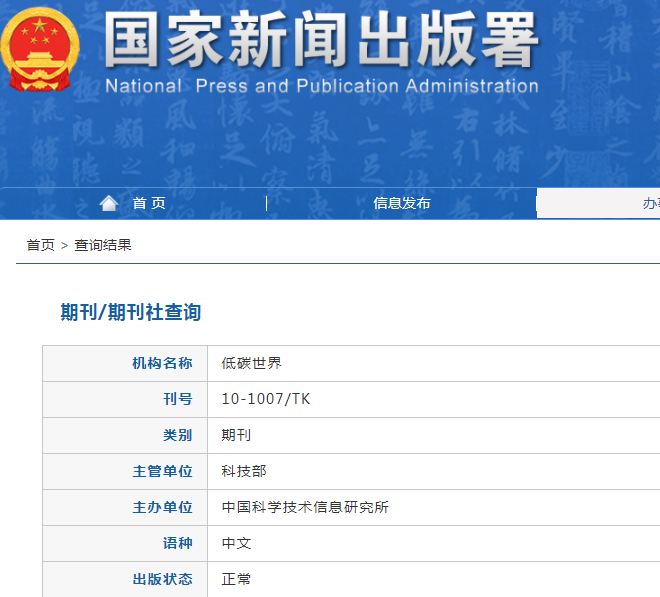The image size is (660, 597).
Task: Click the journal number 10-1007/TK
Action: coord(266,399)
